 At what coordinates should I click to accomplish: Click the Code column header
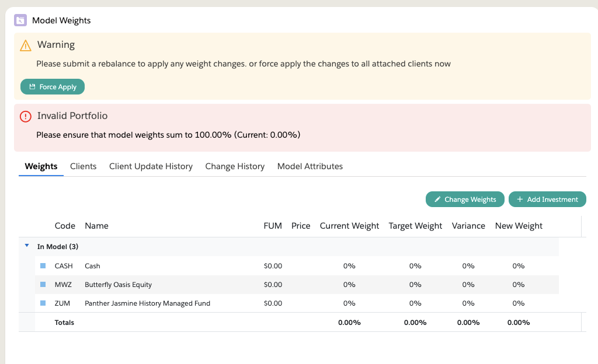click(x=65, y=226)
